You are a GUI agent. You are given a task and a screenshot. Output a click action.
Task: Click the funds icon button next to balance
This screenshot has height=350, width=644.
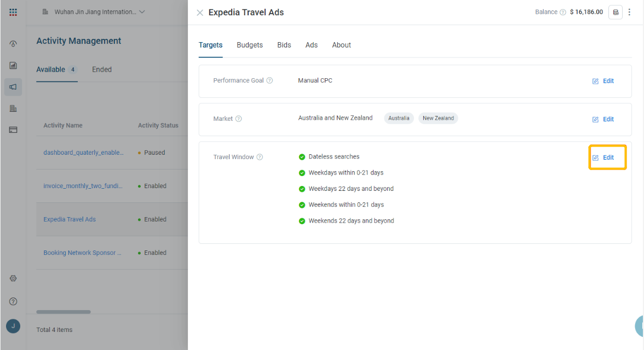pyautogui.click(x=616, y=13)
